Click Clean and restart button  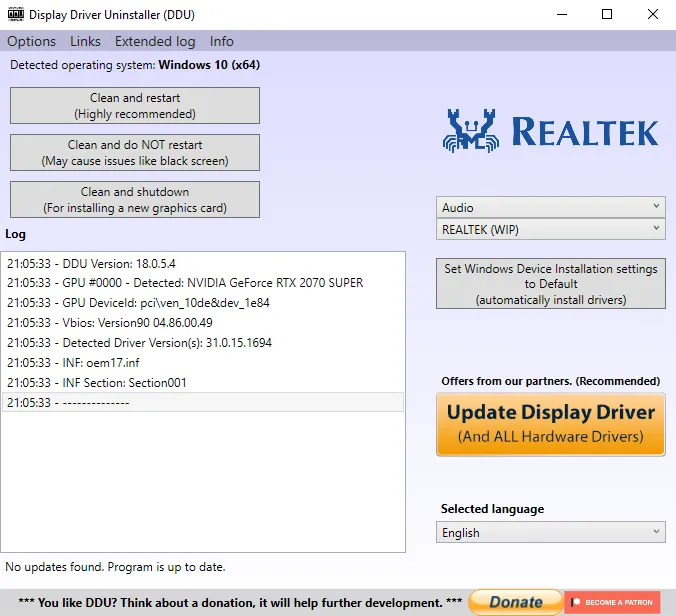(134, 106)
